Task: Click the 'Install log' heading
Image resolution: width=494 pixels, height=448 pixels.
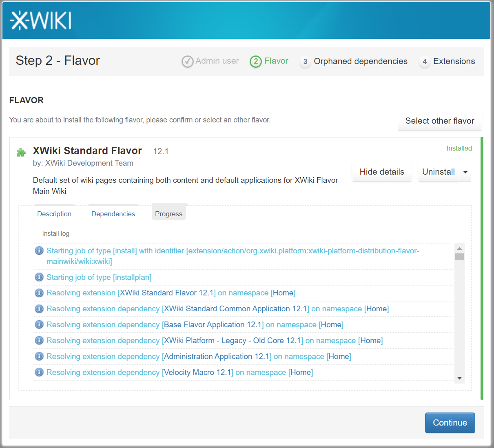Action: point(56,233)
